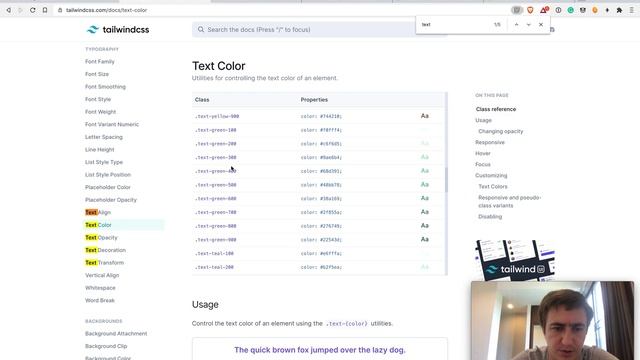Bookmark this page using the bookmark icon
Screen dimensions: 640x360
[x=45, y=10]
